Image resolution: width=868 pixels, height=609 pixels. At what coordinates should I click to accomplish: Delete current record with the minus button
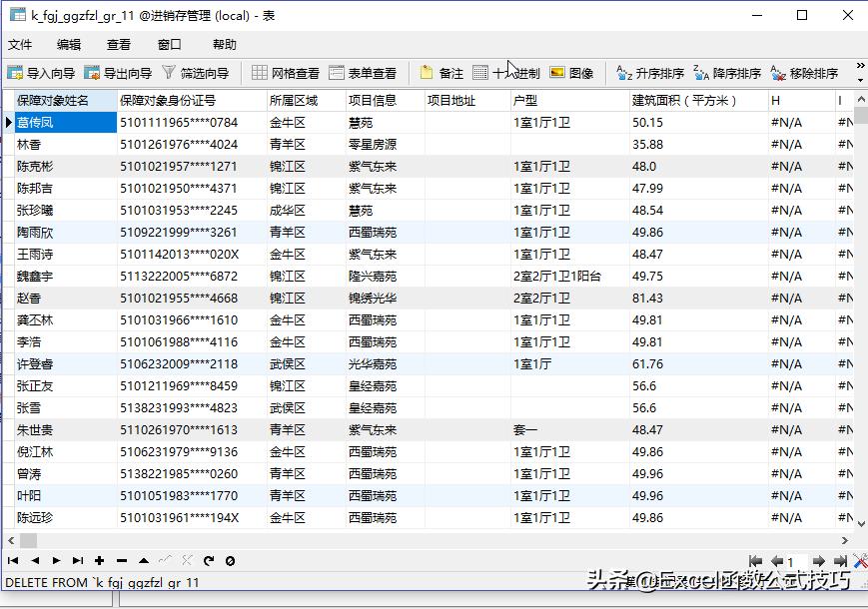point(122,560)
